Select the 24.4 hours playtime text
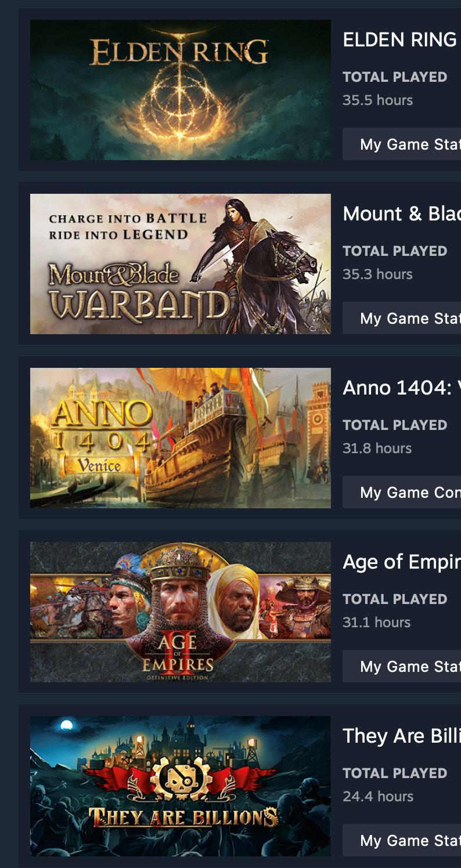 click(x=378, y=797)
